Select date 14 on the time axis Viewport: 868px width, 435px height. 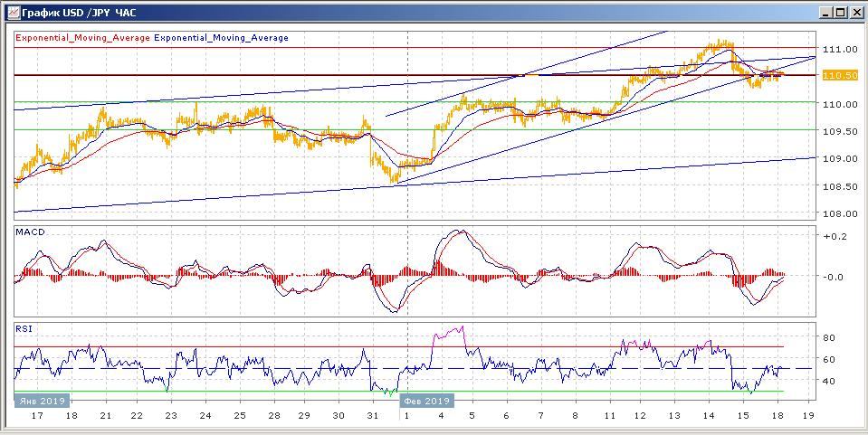tap(707, 416)
